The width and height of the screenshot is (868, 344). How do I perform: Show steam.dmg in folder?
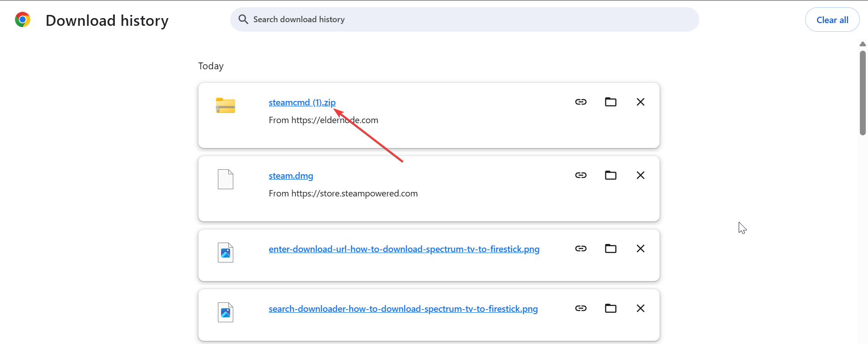pos(610,175)
